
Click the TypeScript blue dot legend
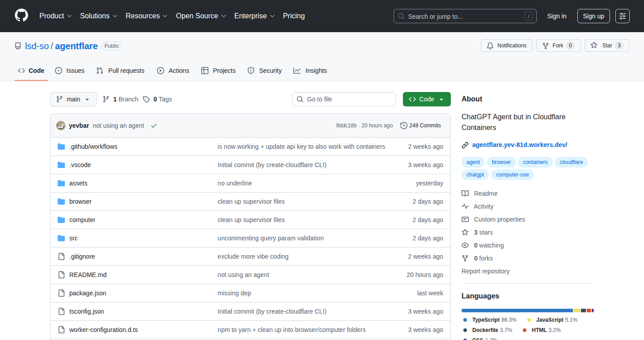tap(465, 320)
